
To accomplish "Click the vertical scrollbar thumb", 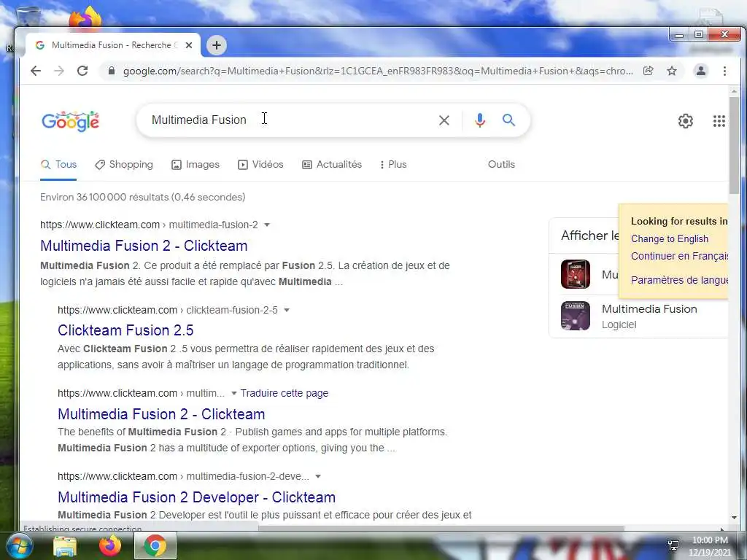I will click(734, 145).
